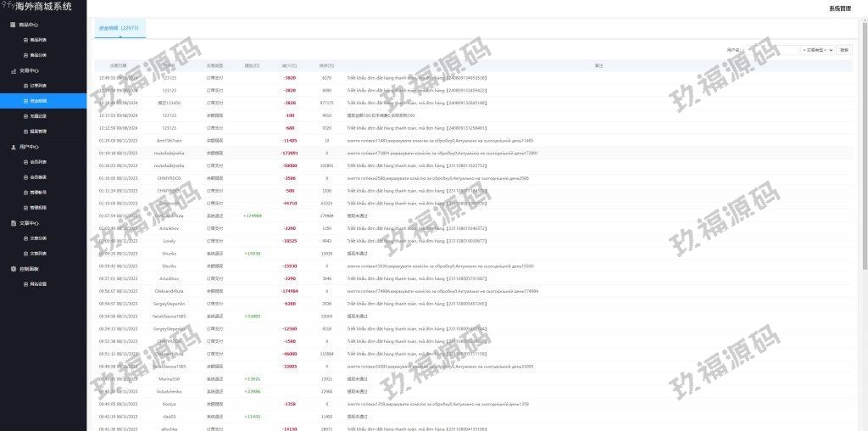
Task: Open the 交易类型 filter dropdown
Action: tap(819, 50)
